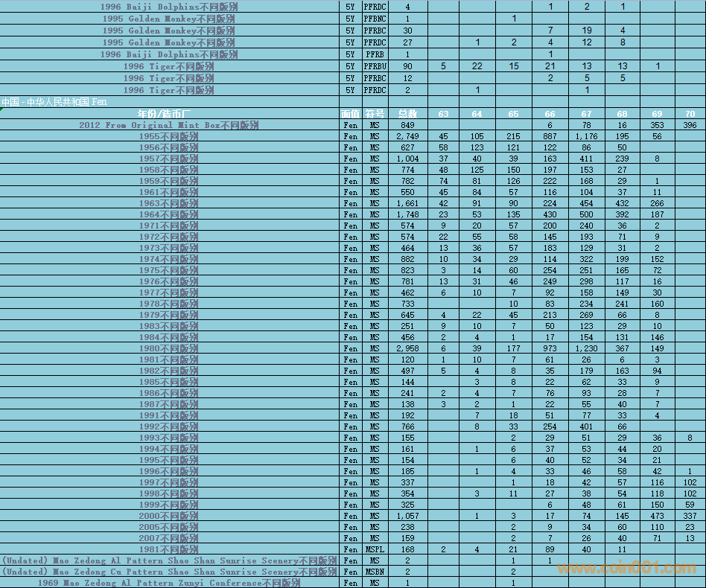Viewport: 706px width, 588px height.
Task: Click the 符号 column header
Action: 375,114
